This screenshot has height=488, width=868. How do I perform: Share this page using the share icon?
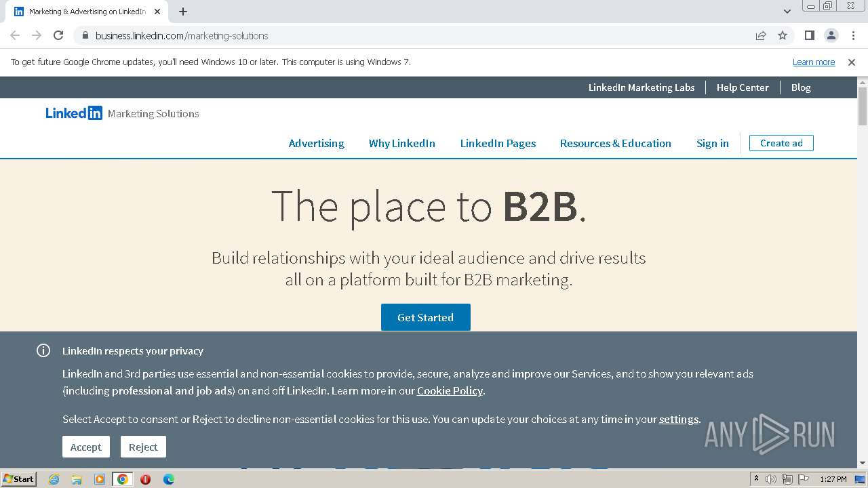(761, 35)
